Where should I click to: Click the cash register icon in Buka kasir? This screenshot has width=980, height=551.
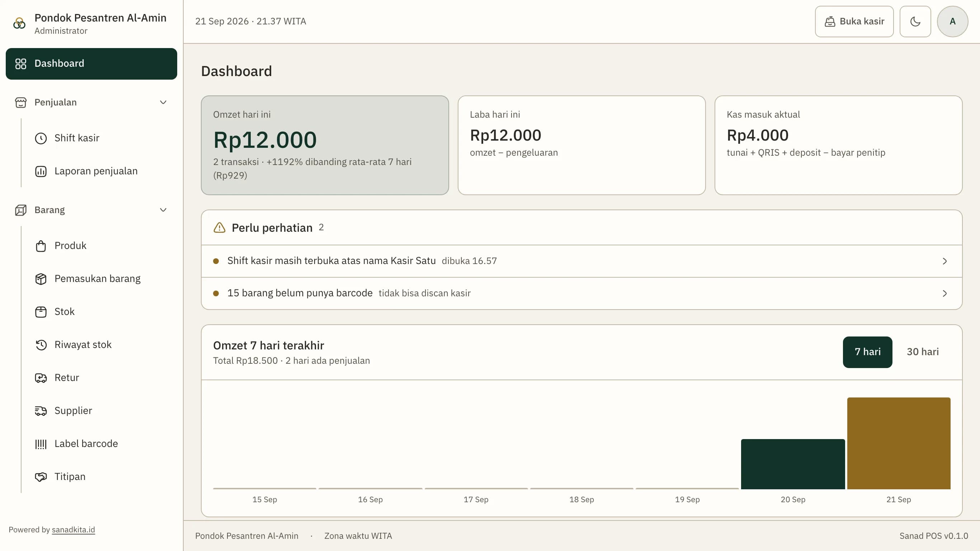tap(830, 22)
